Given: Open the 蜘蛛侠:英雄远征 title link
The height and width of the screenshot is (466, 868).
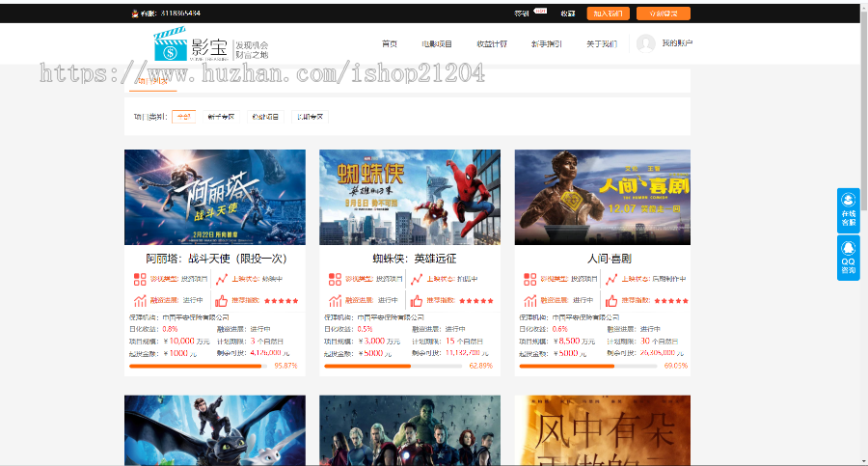Looking at the screenshot, I should point(415,259).
